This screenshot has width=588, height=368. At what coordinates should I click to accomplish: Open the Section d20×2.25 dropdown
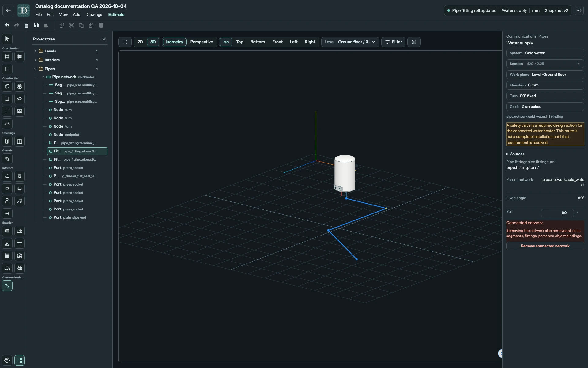pyautogui.click(x=545, y=64)
